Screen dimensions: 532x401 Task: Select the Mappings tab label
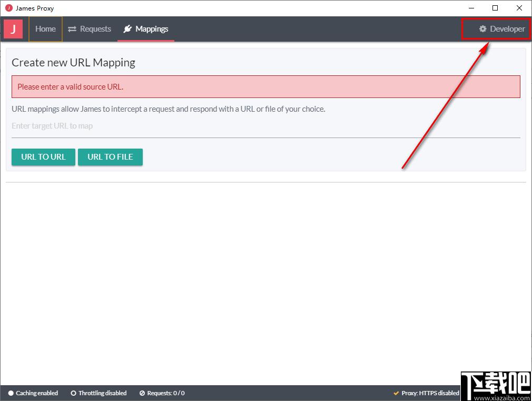(152, 29)
